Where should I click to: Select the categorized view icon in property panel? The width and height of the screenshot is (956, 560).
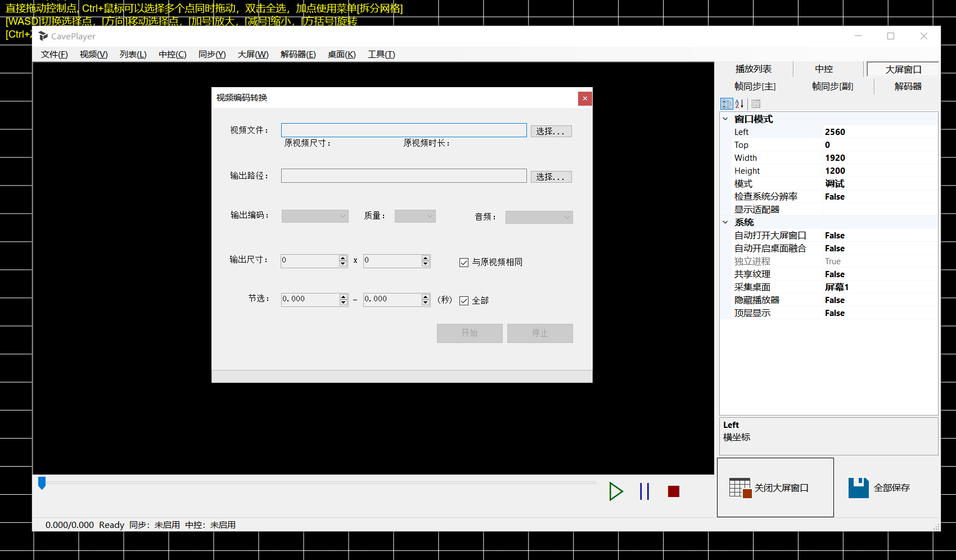click(x=727, y=103)
